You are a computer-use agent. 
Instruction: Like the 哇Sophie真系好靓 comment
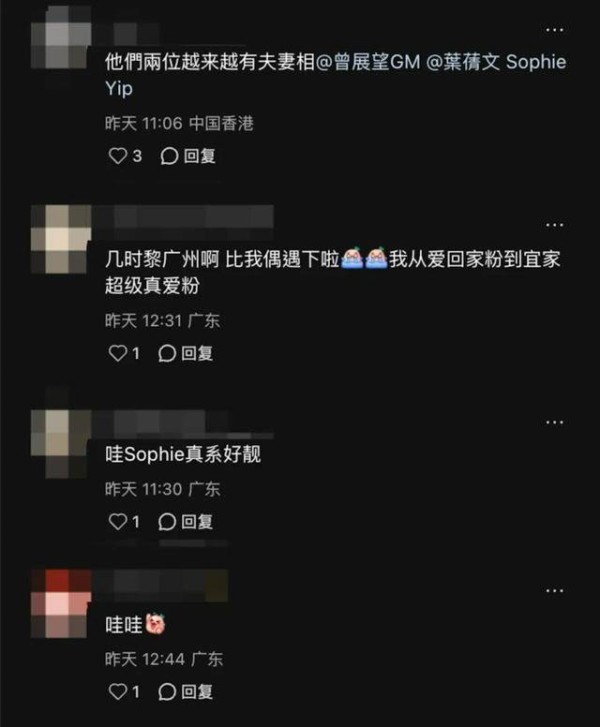(x=118, y=522)
